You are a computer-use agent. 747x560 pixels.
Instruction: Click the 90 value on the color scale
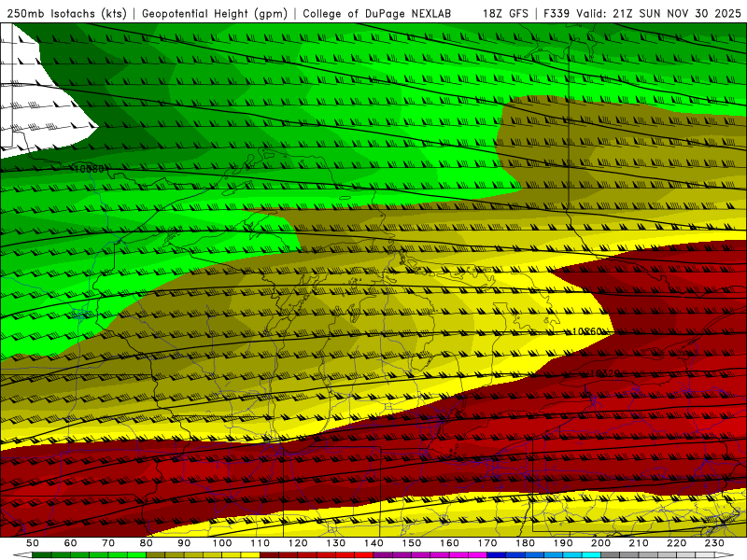point(184,543)
